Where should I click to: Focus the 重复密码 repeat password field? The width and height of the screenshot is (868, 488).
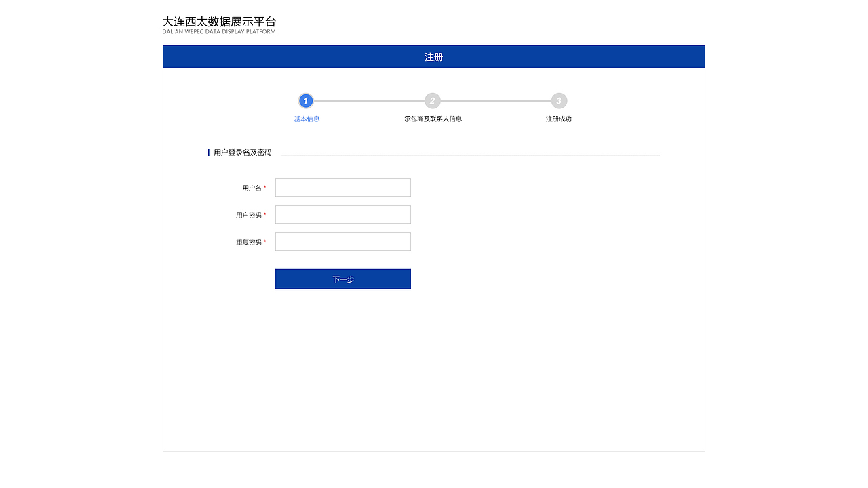coord(343,242)
